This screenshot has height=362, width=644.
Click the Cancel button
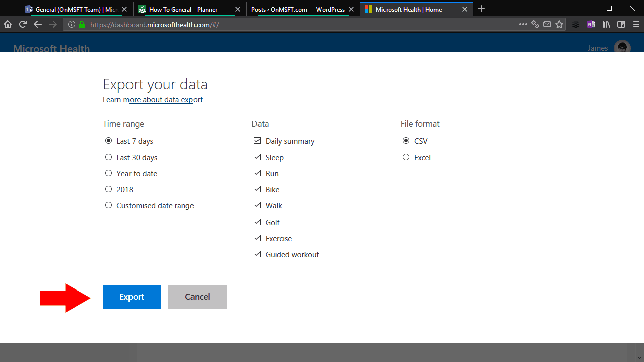(x=198, y=297)
